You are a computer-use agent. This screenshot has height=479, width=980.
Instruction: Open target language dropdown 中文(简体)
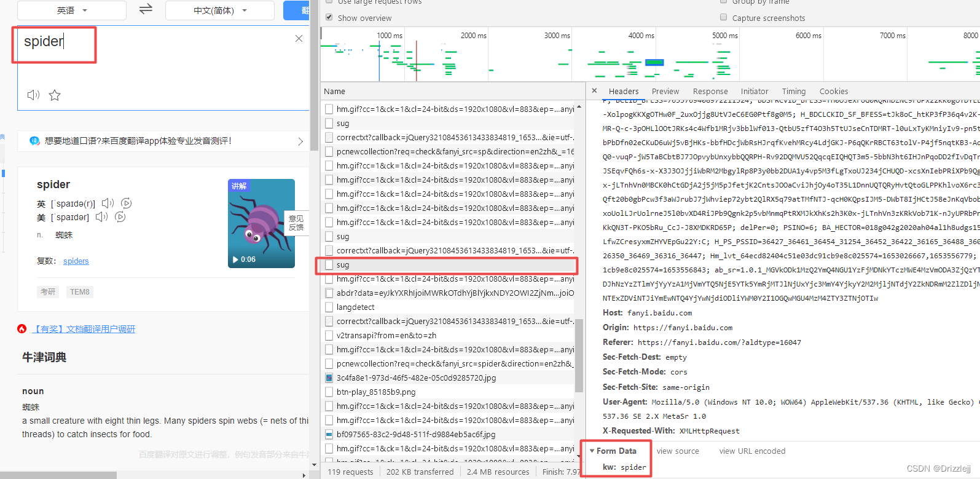[220, 10]
